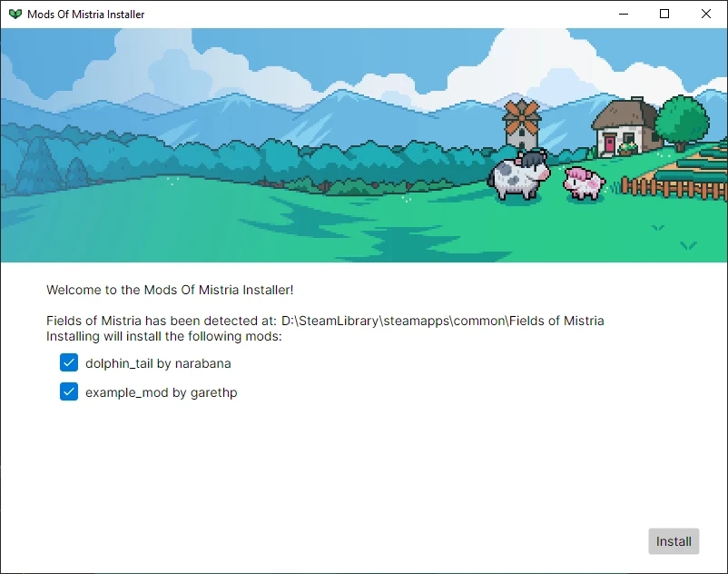The image size is (728, 574).
Task: Uncheck the dolphin_tail mod checkbox
Action: coord(69,362)
